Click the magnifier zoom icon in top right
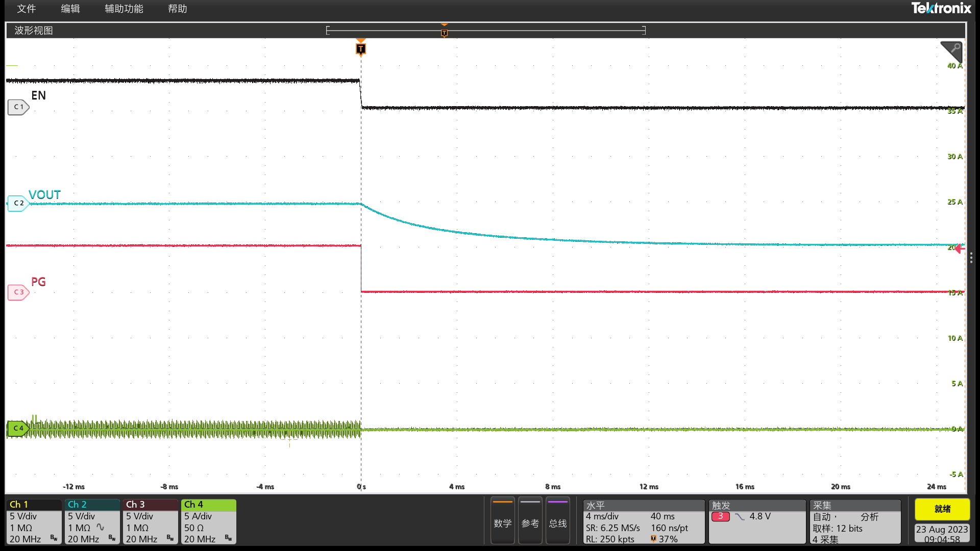This screenshot has width=980, height=551. point(952,51)
